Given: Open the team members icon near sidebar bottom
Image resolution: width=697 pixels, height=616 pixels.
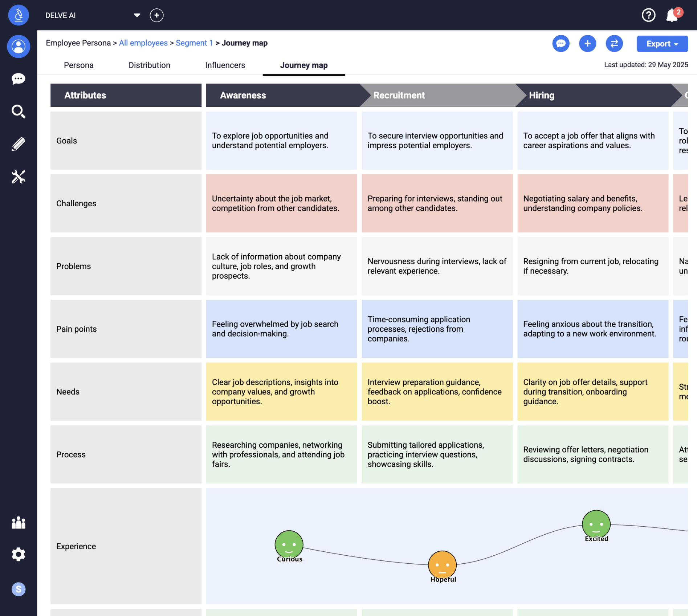Looking at the screenshot, I should click(19, 523).
